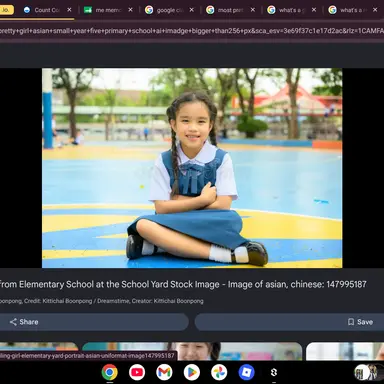Open the related thumbnail of smiling girl below

click(192, 351)
